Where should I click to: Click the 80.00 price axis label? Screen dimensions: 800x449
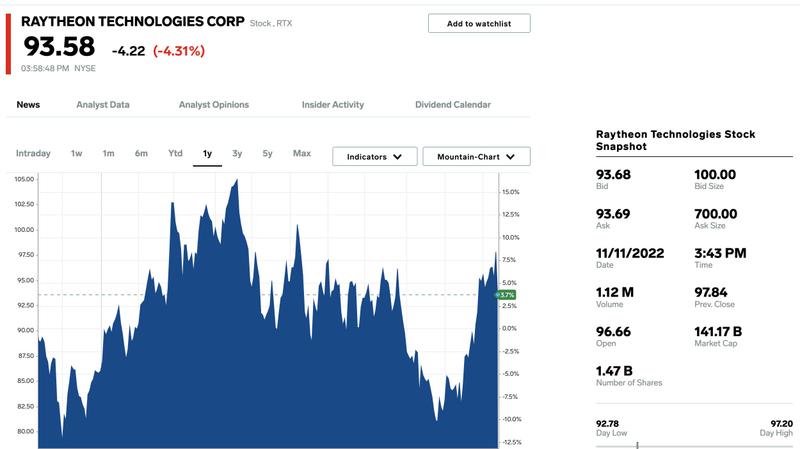tap(26, 431)
